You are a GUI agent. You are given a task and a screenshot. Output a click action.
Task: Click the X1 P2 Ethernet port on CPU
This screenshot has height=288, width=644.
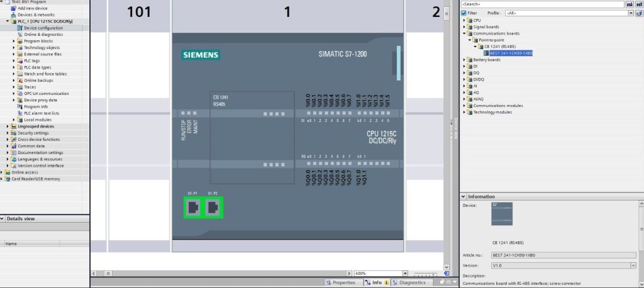213,207
